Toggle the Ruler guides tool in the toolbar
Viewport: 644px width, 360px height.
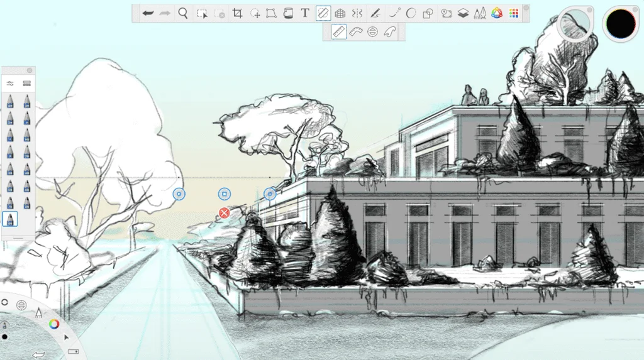coord(323,13)
